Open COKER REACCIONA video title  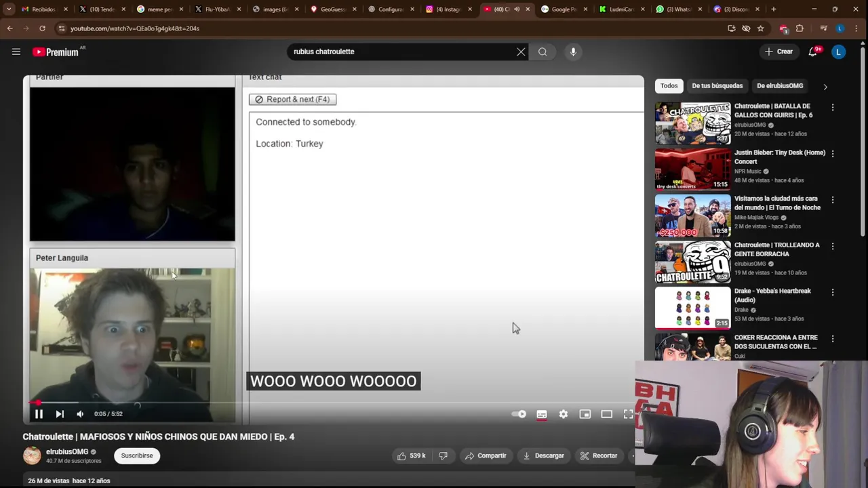coord(776,342)
